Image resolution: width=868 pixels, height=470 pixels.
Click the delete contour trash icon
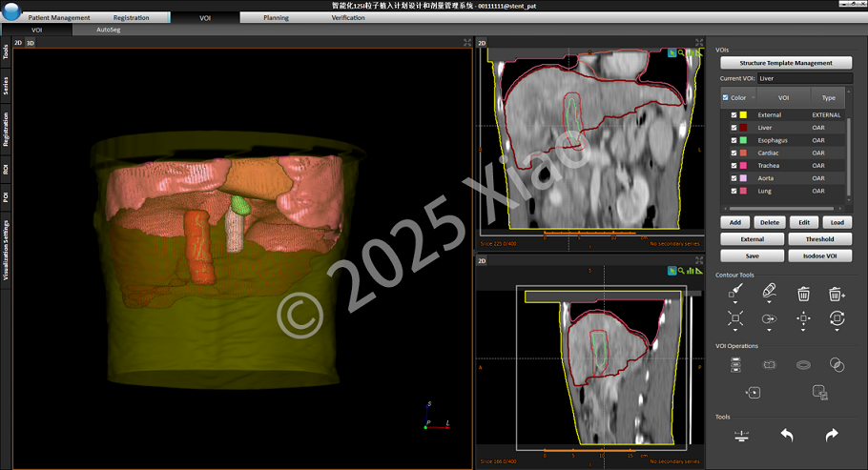803,294
